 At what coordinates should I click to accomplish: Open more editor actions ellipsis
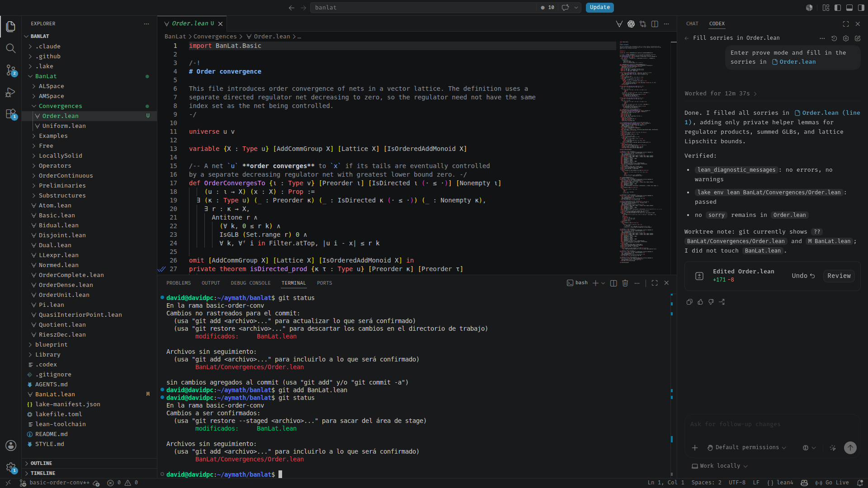(x=666, y=24)
